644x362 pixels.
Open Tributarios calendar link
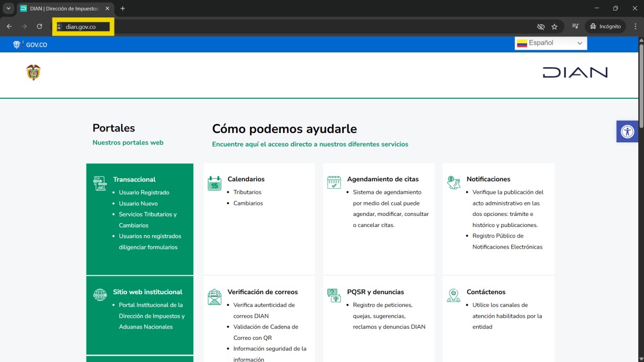pos(247,192)
